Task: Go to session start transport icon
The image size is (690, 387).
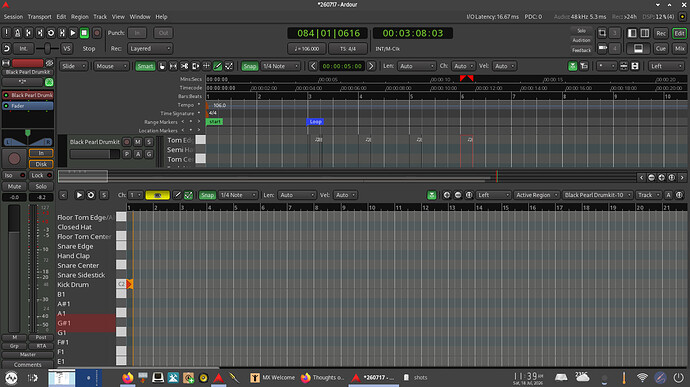Action: coord(29,33)
